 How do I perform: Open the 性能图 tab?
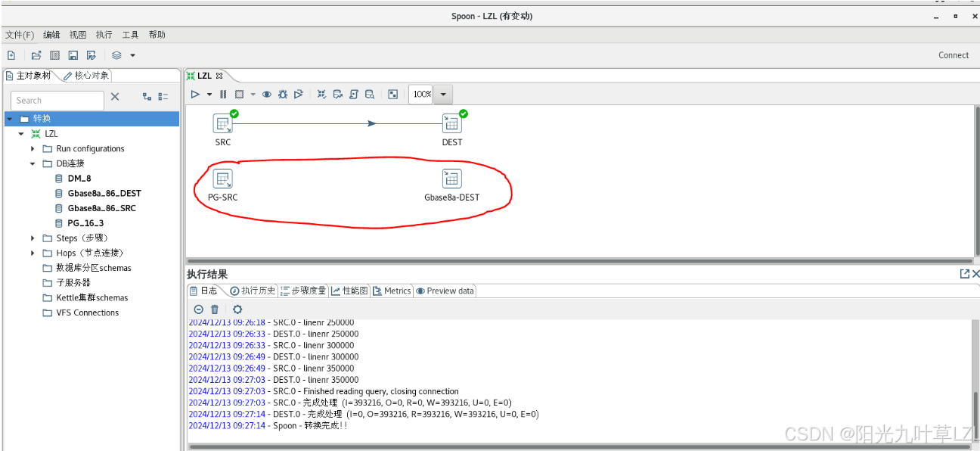point(350,291)
